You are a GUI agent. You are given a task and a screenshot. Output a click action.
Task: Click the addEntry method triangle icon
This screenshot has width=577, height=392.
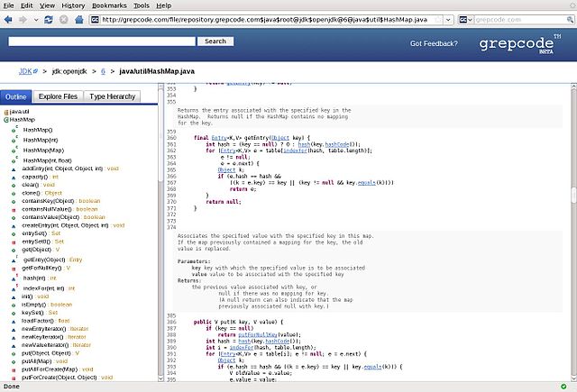(x=14, y=169)
